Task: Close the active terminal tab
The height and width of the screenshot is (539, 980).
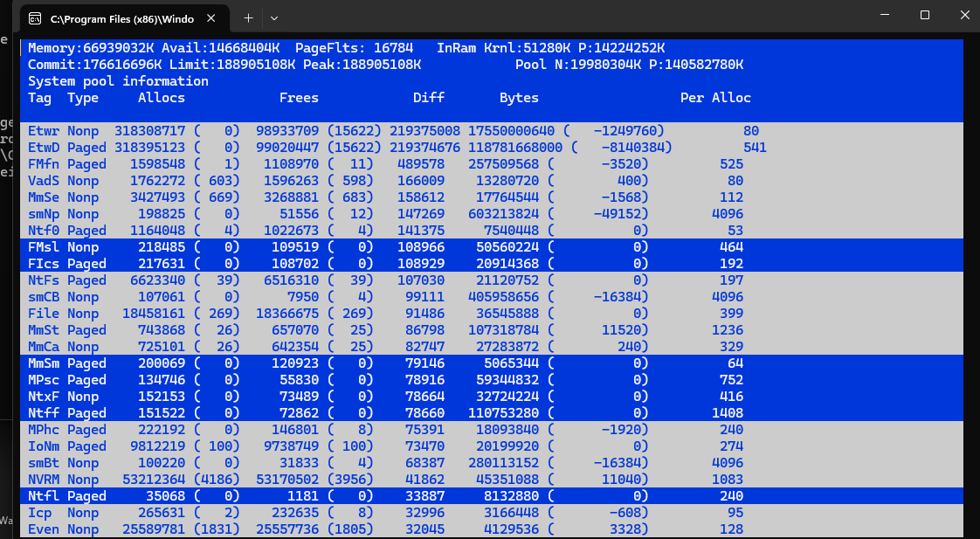Action: click(210, 17)
